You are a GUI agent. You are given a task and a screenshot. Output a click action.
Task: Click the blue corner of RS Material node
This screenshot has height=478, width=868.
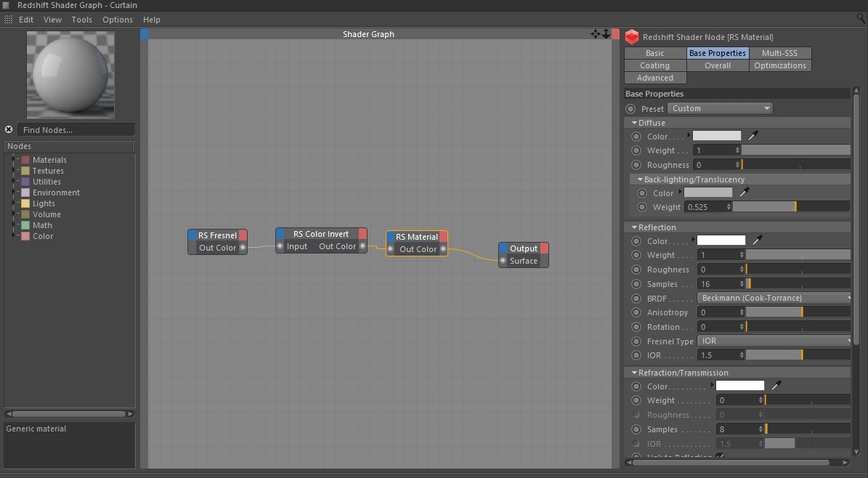(391, 237)
